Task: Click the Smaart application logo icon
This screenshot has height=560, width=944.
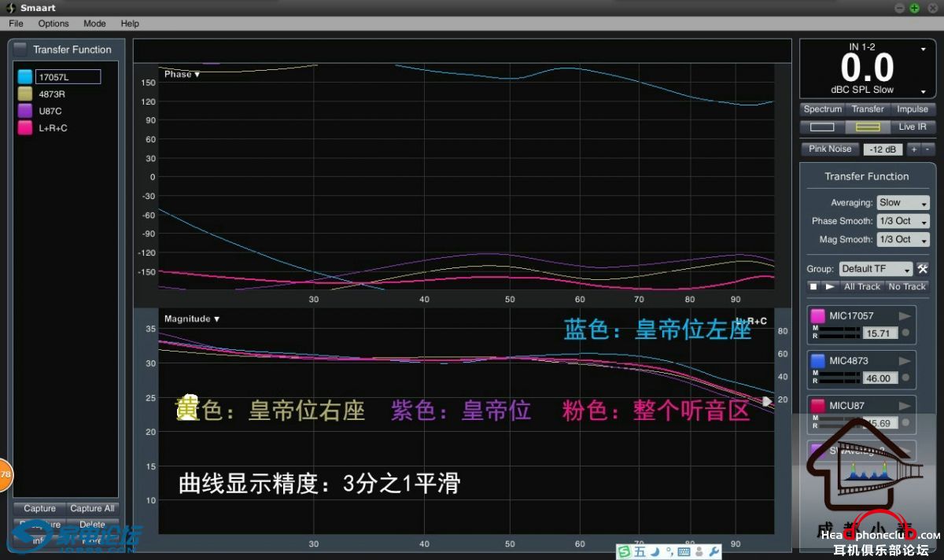Action: click(11, 8)
